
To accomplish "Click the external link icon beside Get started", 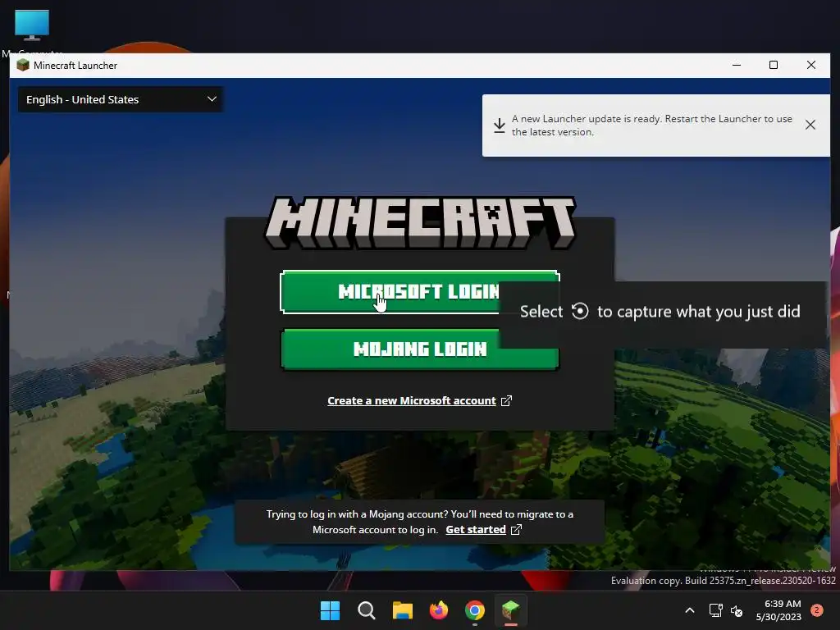I will tap(517, 529).
